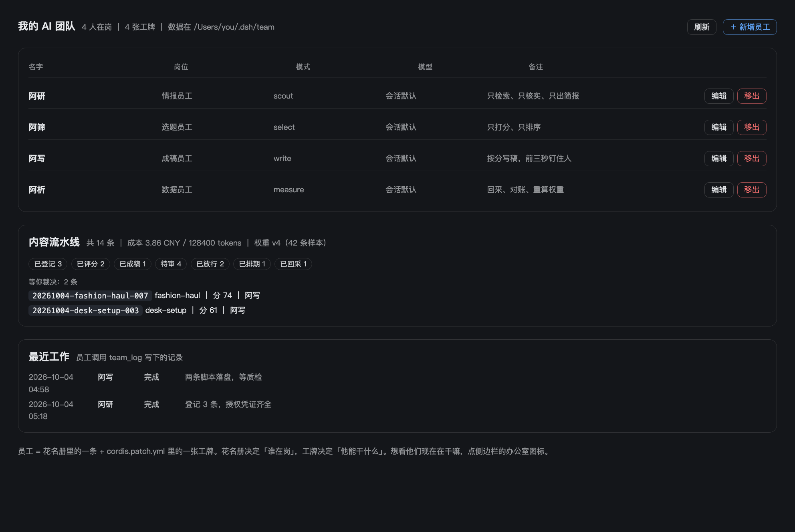Image resolution: width=795 pixels, height=532 pixels.
Task: Click the 模型 column header
Action: pyautogui.click(x=425, y=67)
